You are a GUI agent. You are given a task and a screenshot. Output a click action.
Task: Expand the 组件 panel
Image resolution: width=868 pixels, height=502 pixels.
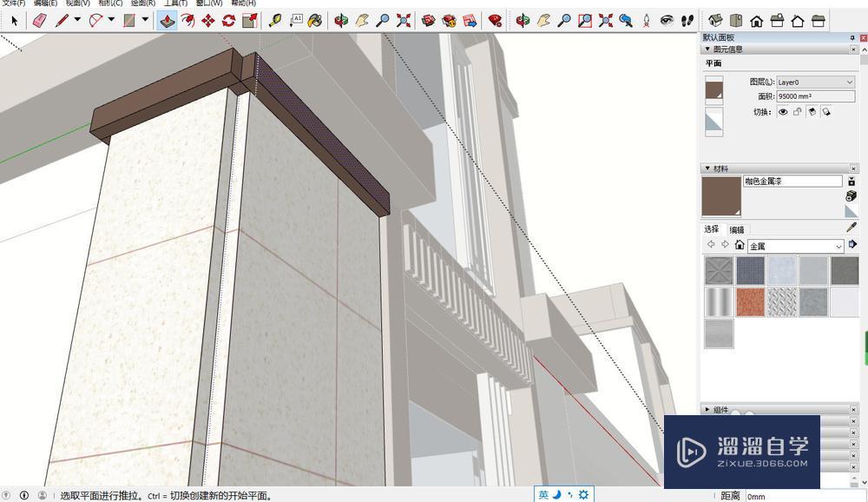click(707, 409)
